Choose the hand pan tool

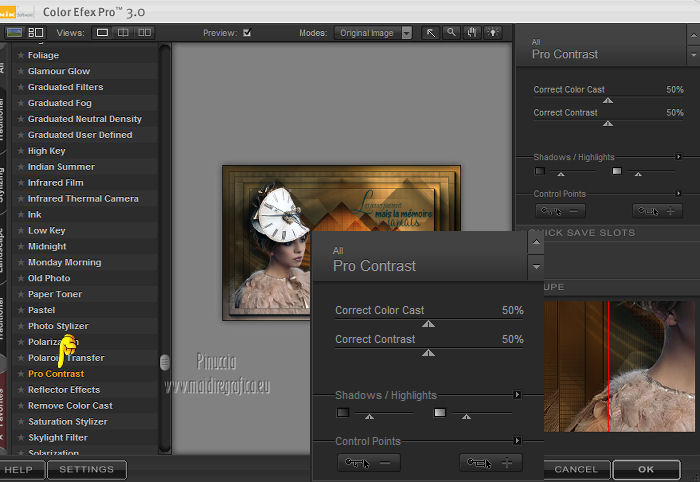pos(472,32)
